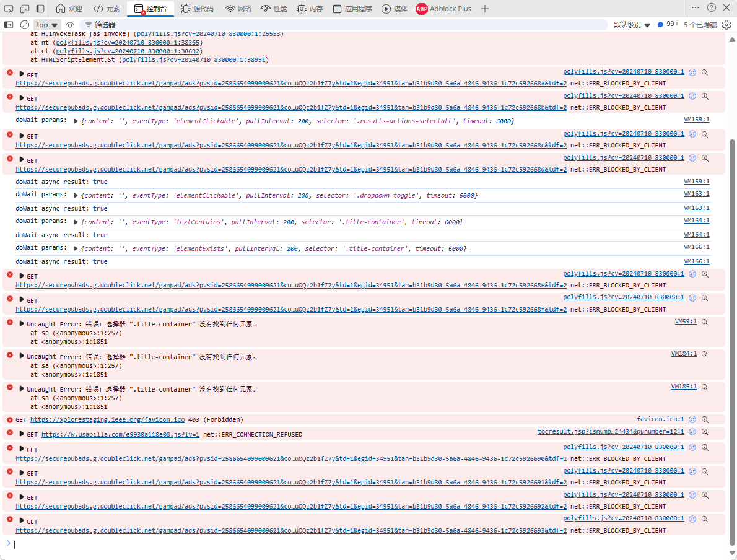
Task: Switch to the 媒体 tab
Action: [395, 9]
